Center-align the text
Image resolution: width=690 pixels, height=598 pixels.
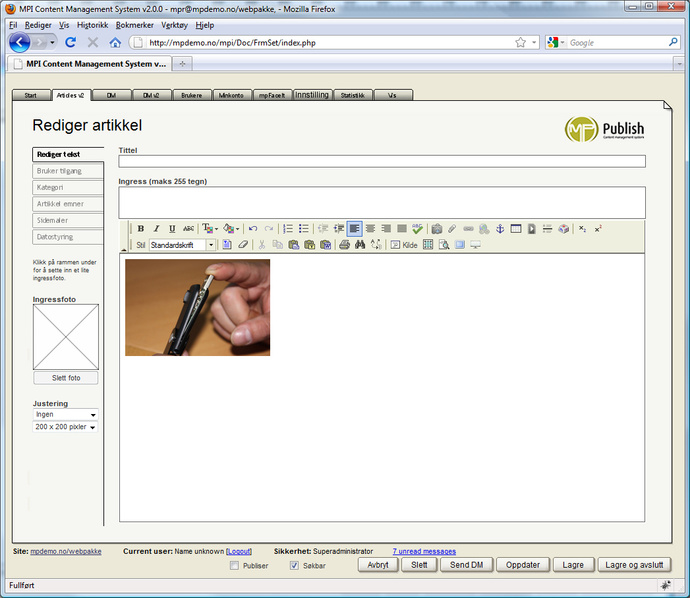[370, 229]
